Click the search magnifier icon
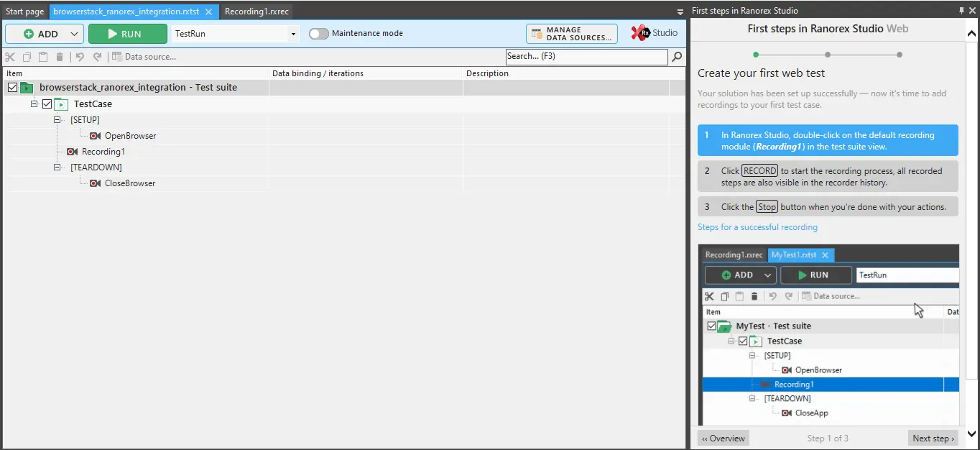This screenshot has width=980, height=450. pos(677,57)
